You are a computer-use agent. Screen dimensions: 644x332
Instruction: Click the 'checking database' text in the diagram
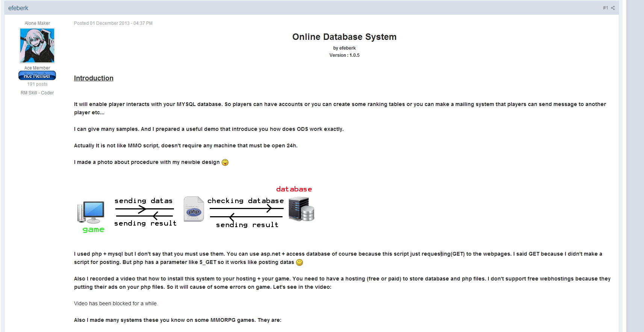click(246, 201)
